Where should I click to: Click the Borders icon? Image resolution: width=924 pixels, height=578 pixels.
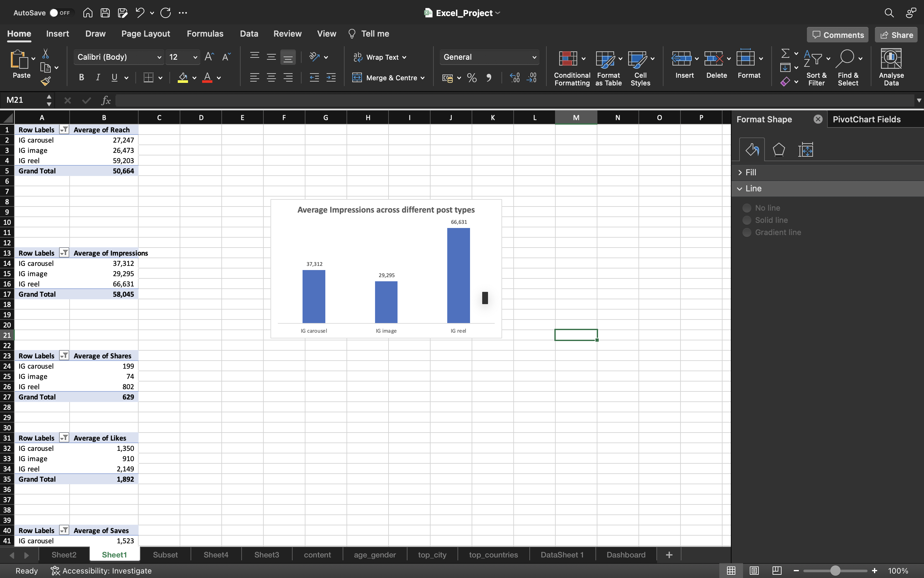pos(149,78)
